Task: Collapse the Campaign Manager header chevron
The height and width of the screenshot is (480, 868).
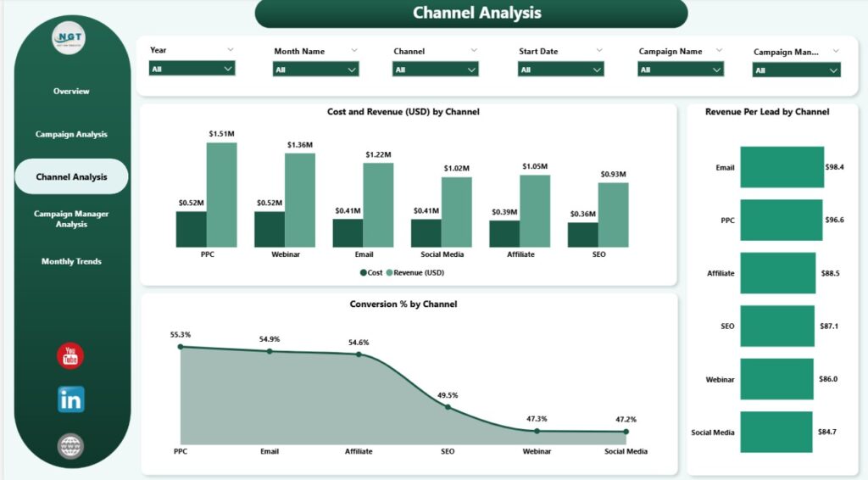Action: pos(836,51)
